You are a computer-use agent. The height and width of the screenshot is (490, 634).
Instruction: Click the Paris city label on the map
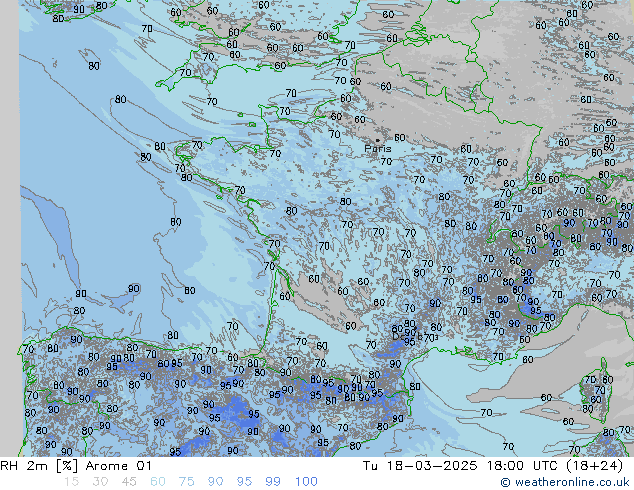click(x=378, y=149)
